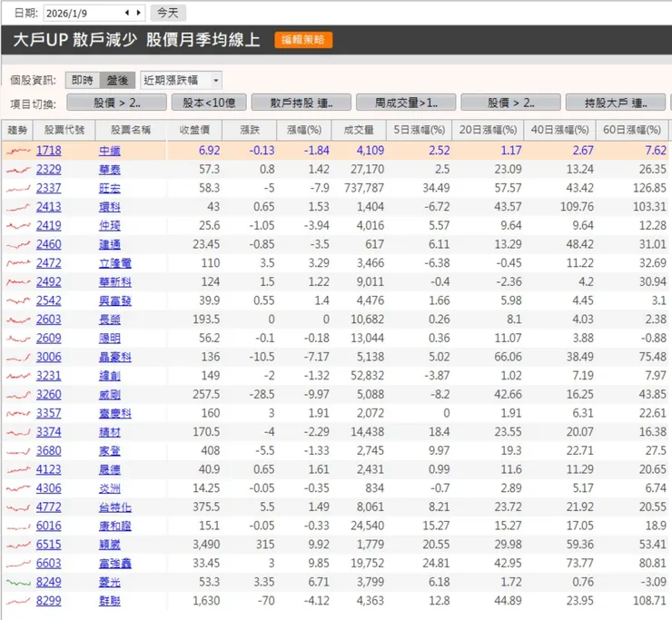Sort by 60日漲幅(%) column header
Image resolution: width=672 pixels, height=620 pixels.
point(632,130)
